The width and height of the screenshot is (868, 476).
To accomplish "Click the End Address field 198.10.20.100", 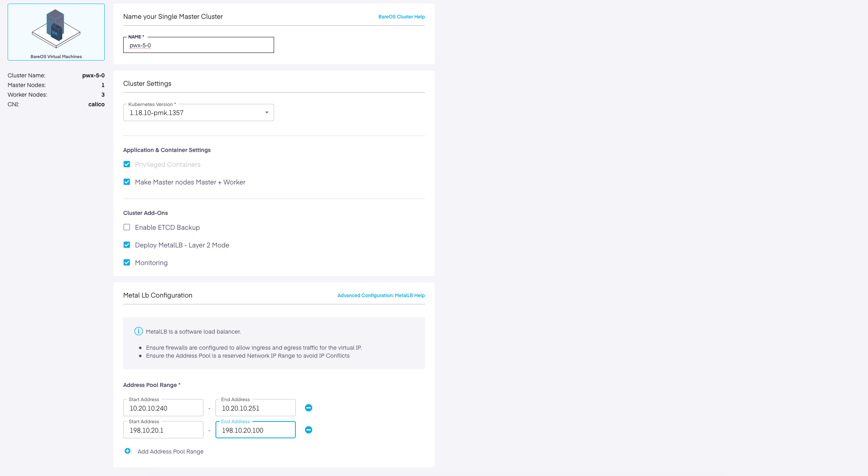I will [x=255, y=430].
